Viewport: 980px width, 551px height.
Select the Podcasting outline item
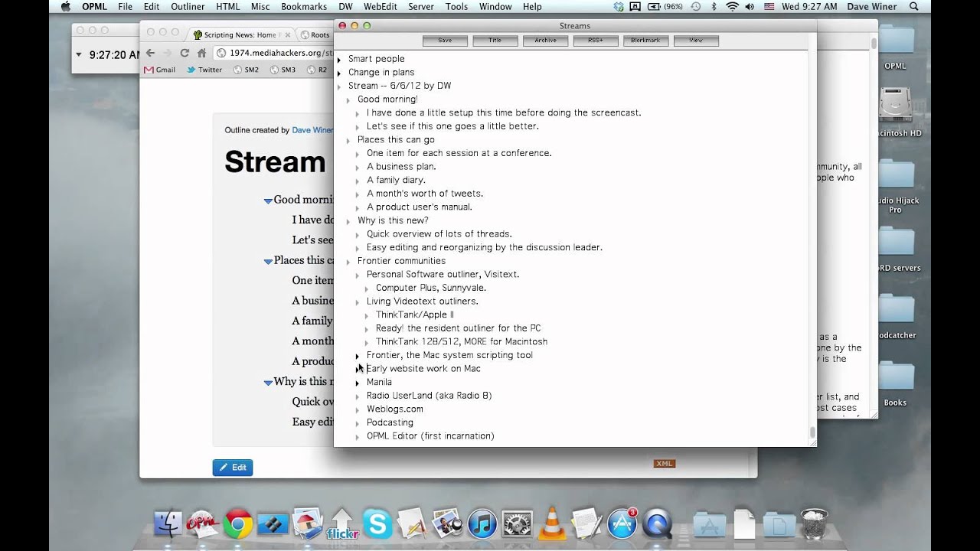(x=390, y=422)
